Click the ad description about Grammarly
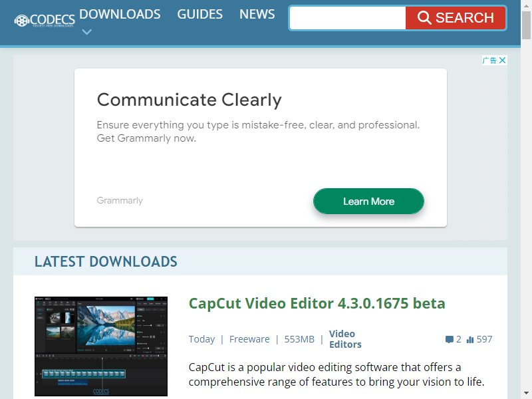 (258, 132)
